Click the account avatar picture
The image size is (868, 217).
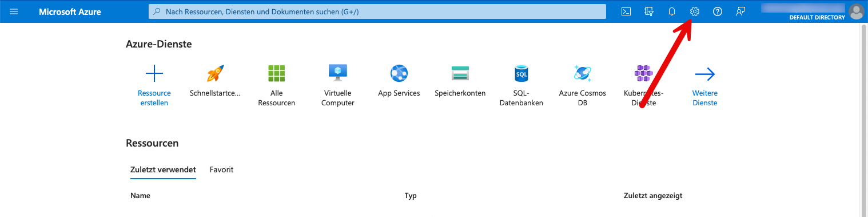pos(856,11)
